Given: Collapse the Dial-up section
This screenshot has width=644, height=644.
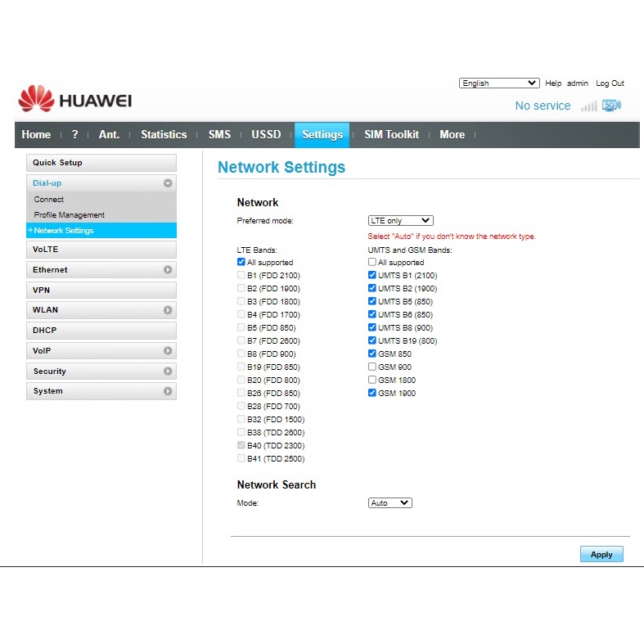Looking at the screenshot, I should (x=168, y=183).
